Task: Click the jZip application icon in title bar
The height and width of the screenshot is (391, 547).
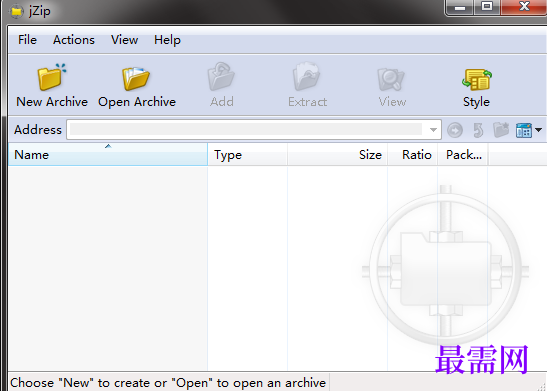Action: (16, 12)
